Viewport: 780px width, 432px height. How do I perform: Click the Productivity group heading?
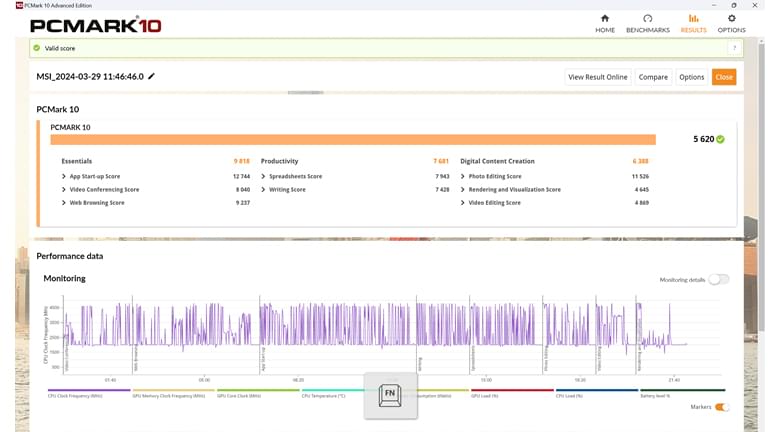280,161
